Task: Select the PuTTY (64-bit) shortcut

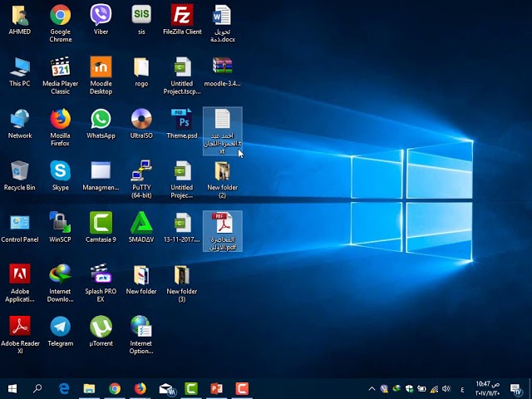Action: tap(141, 180)
